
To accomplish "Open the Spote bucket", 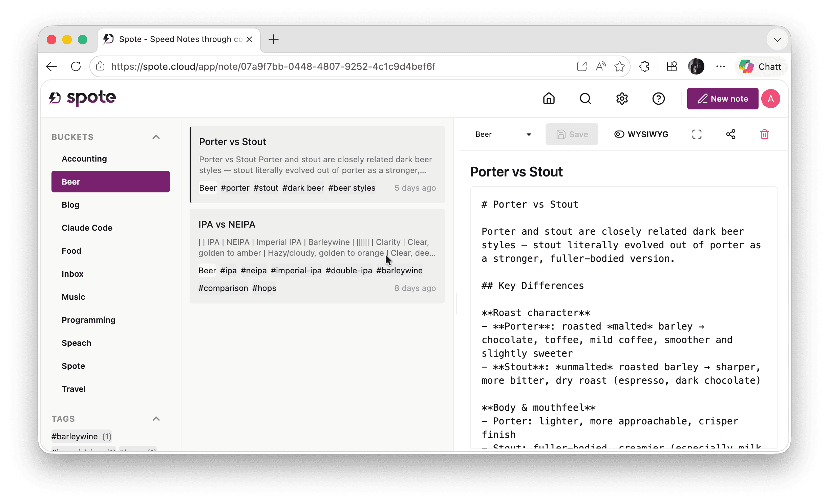I will pyautogui.click(x=110, y=366).
